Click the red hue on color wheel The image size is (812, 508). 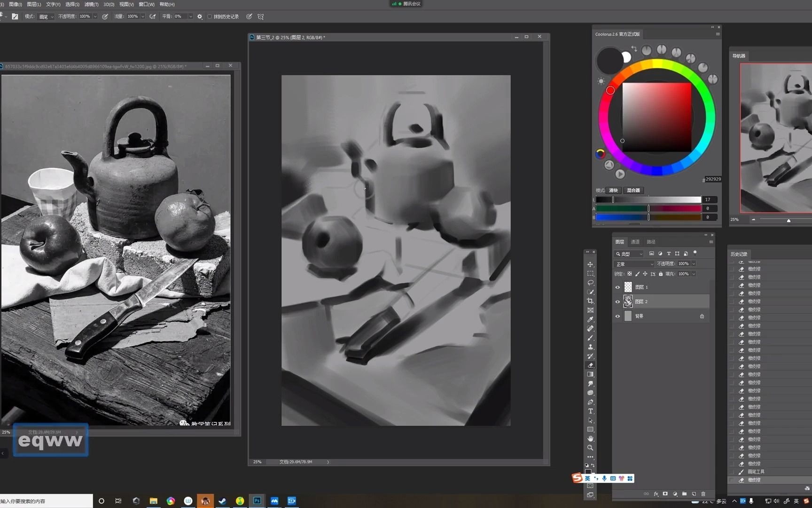[610, 90]
